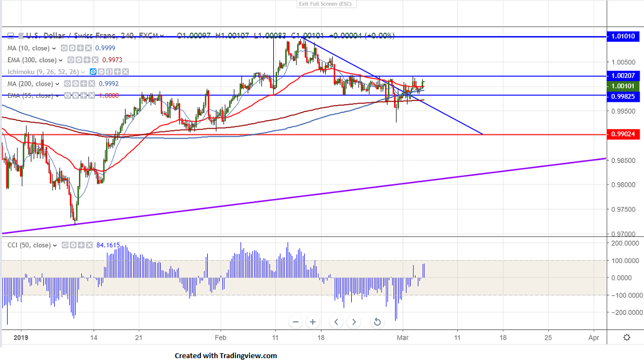Image resolution: width=644 pixels, height=363 pixels.
Task: Click the plus icon for MA (10, close)
Action: (80, 48)
